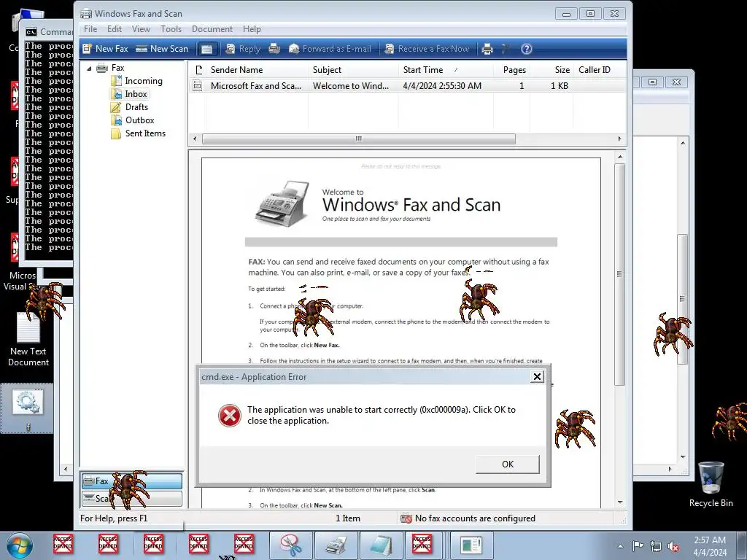This screenshot has height=560, width=747.
Task: Show hidden tray icons arrow
Action: (620, 546)
